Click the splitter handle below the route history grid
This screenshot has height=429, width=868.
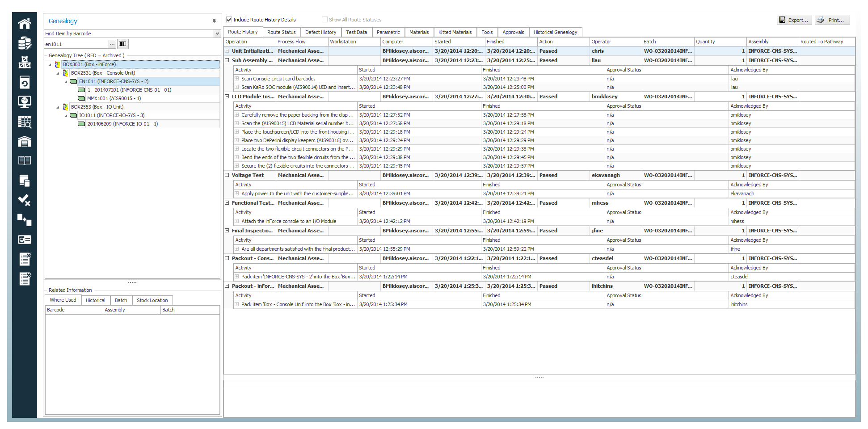click(x=539, y=377)
